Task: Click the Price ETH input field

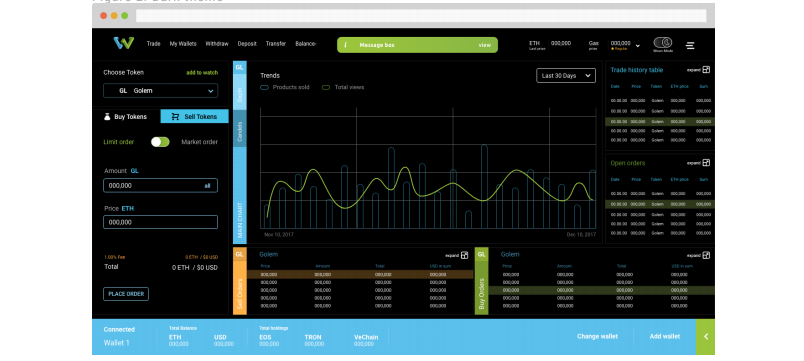Action: point(160,222)
